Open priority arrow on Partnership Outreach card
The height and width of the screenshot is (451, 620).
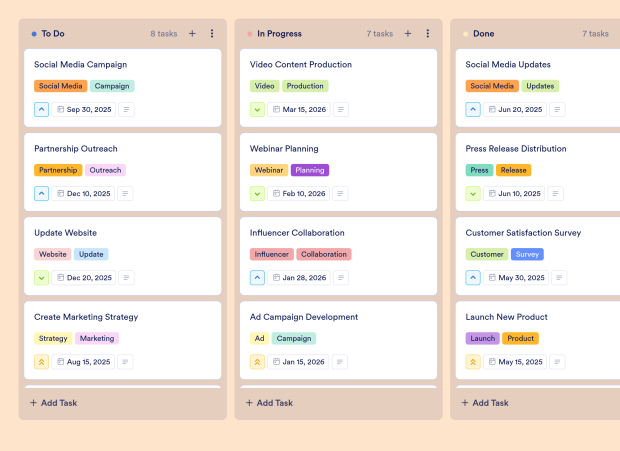click(x=41, y=193)
